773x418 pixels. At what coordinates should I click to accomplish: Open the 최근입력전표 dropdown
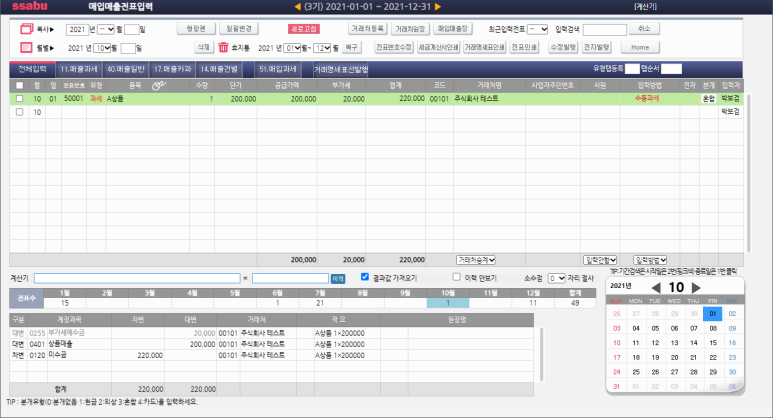(x=537, y=29)
